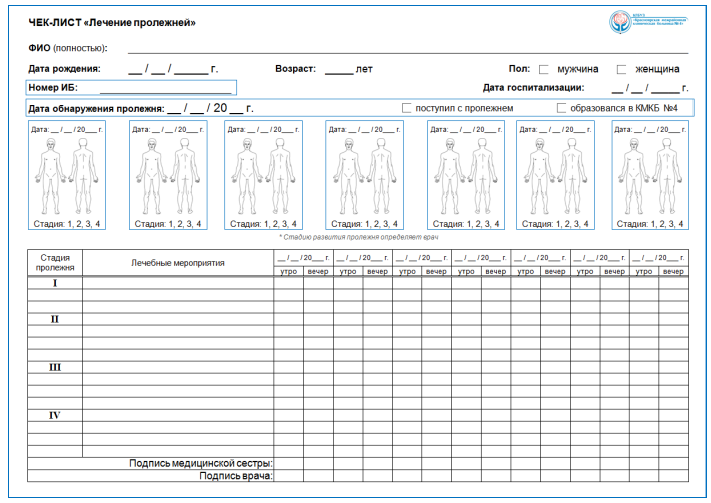Check "образовался в КМКБ №4" box
Image resolution: width=711 pixels, height=503 pixels.
tap(561, 107)
